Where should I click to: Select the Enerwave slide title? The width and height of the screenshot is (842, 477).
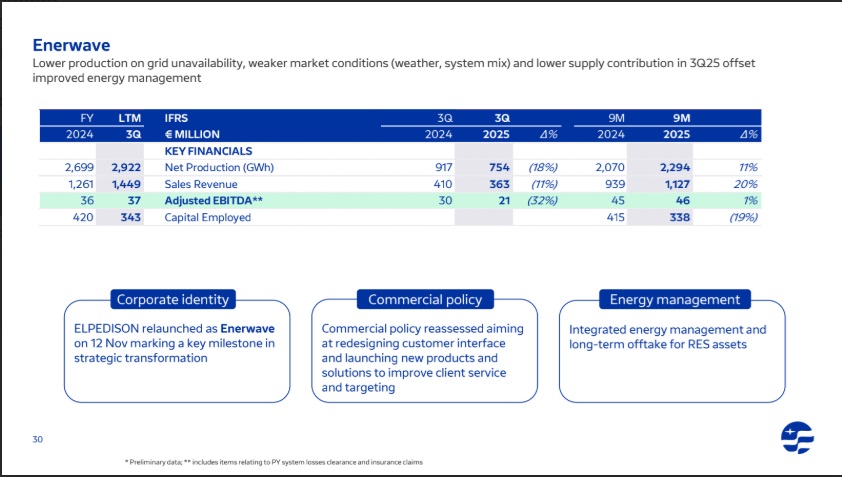[x=70, y=45]
